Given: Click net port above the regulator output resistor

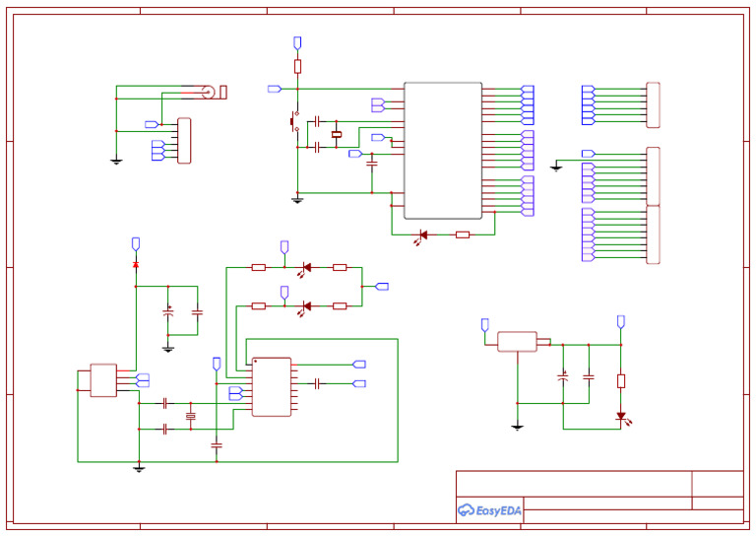Looking at the screenshot, I should coord(621,322).
